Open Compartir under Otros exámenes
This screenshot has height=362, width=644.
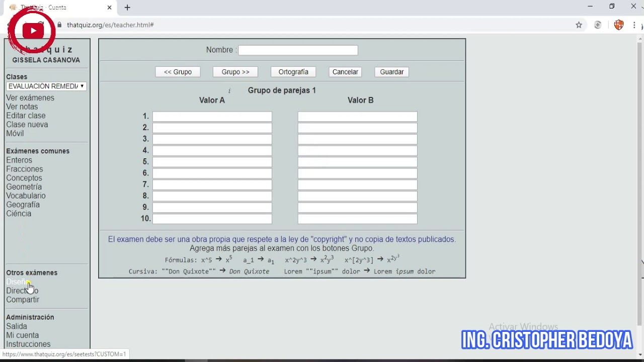(23, 300)
